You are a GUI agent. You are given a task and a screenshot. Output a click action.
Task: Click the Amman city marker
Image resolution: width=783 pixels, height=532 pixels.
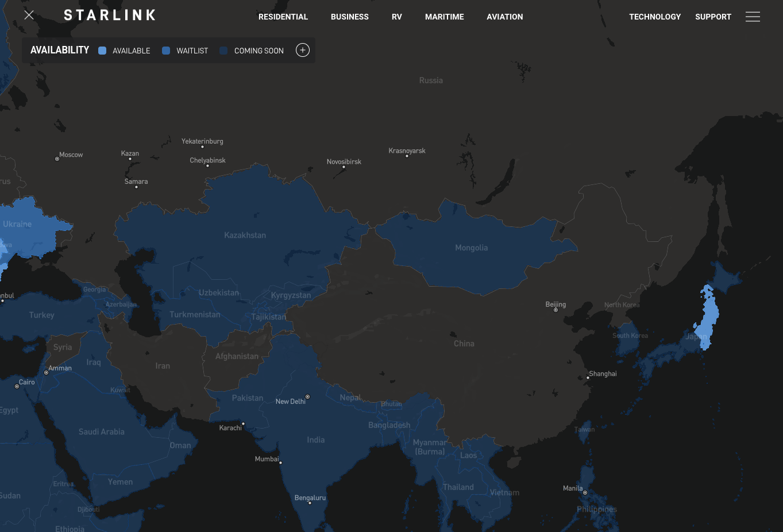pos(46,372)
